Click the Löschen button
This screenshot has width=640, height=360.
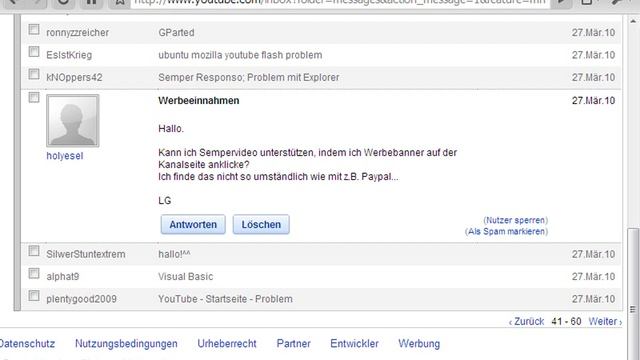point(261,224)
